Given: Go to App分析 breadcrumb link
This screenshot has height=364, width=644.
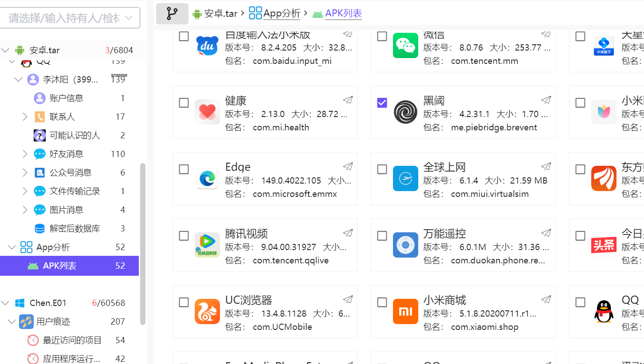Looking at the screenshot, I should (x=282, y=14).
